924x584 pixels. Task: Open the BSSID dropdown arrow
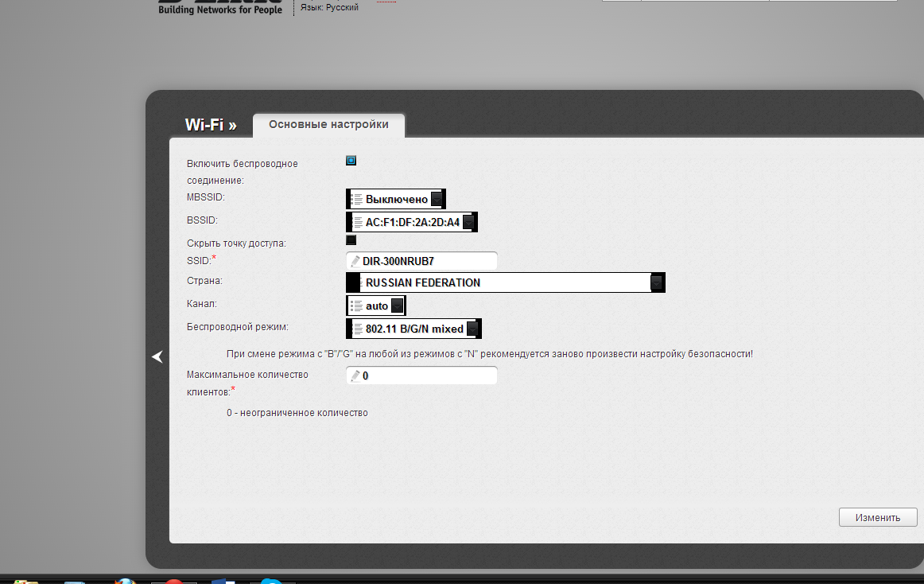(x=468, y=222)
